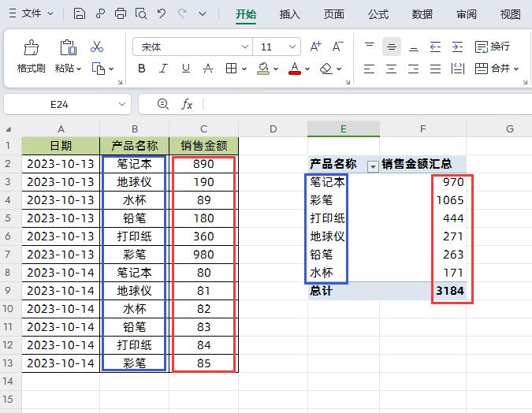Switch to the 插入 Insert tab
This screenshot has width=532, height=413.
point(290,14)
